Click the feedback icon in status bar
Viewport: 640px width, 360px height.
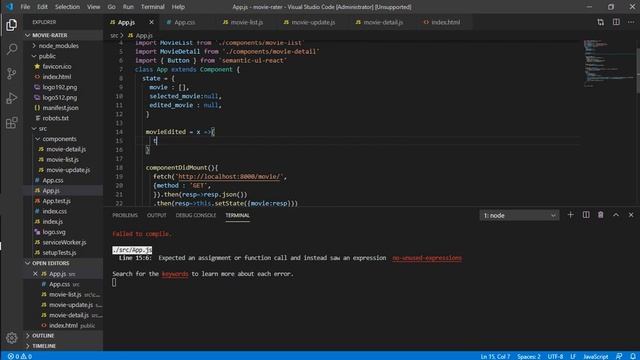tap(619, 356)
